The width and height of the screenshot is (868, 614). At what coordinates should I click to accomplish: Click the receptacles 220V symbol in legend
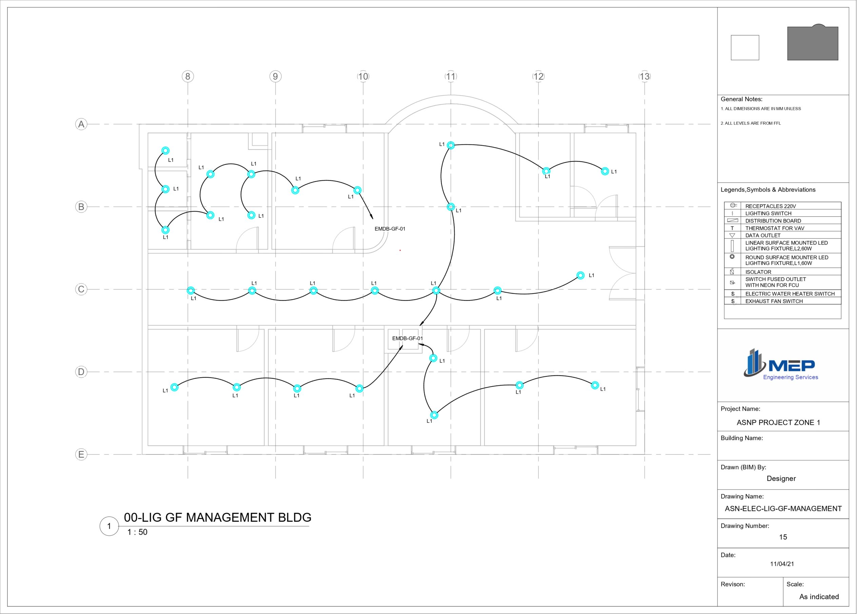pos(733,205)
